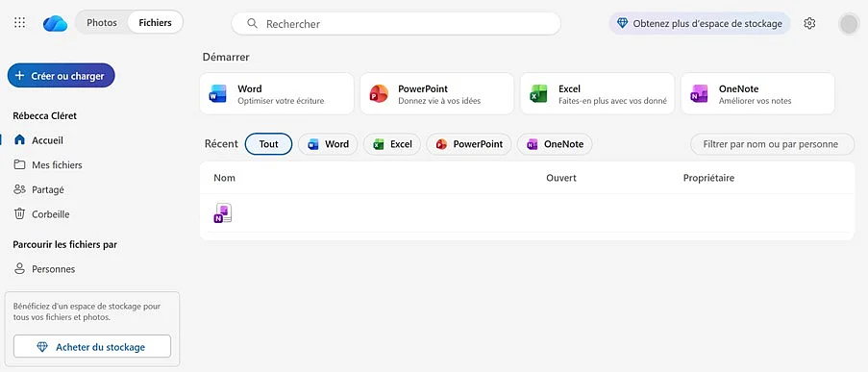Click Créer ou charger button
This screenshot has height=372, width=868.
click(61, 76)
